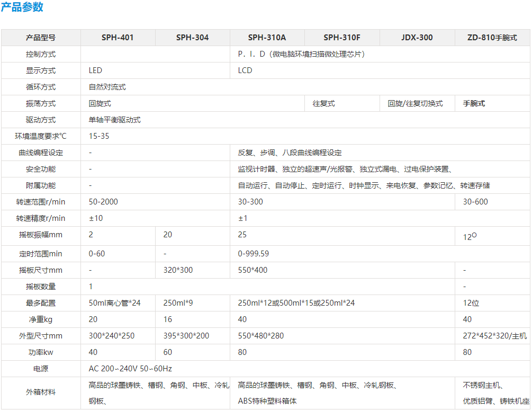Click the 30-600 speed range cell
This screenshot has width=532, height=410.
(492, 202)
